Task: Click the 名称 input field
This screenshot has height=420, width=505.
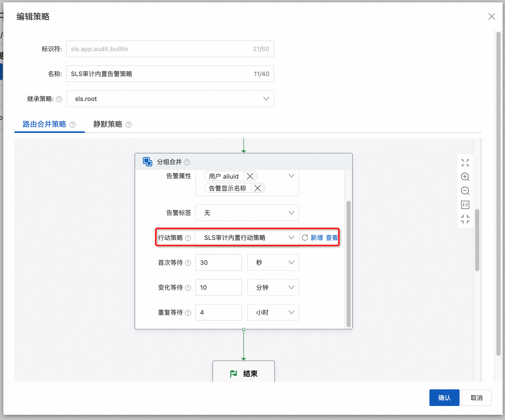Action: coord(170,74)
